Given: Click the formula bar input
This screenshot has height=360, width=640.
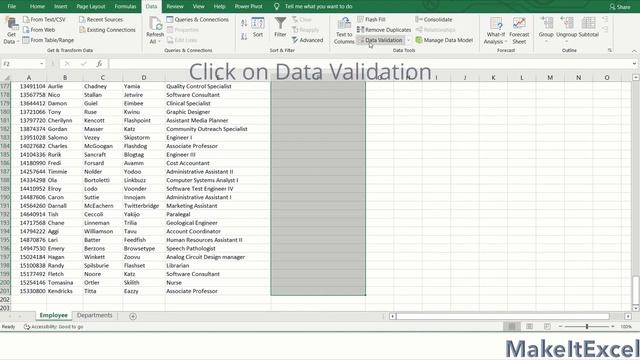Looking at the screenshot, I should (x=369, y=64).
